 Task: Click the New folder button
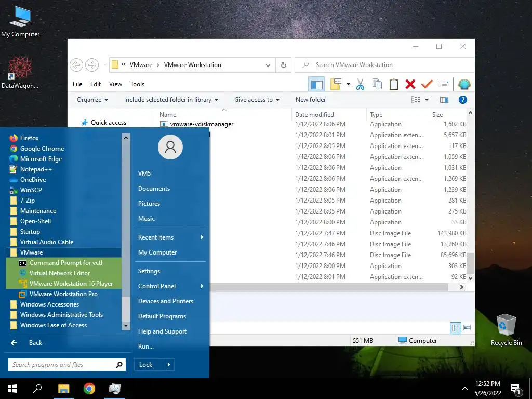click(x=311, y=100)
